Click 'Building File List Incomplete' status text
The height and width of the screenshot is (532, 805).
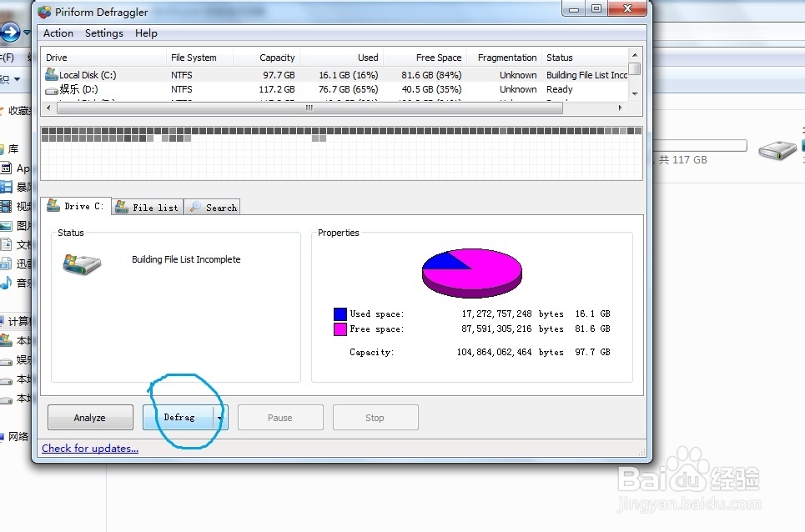coord(186,259)
